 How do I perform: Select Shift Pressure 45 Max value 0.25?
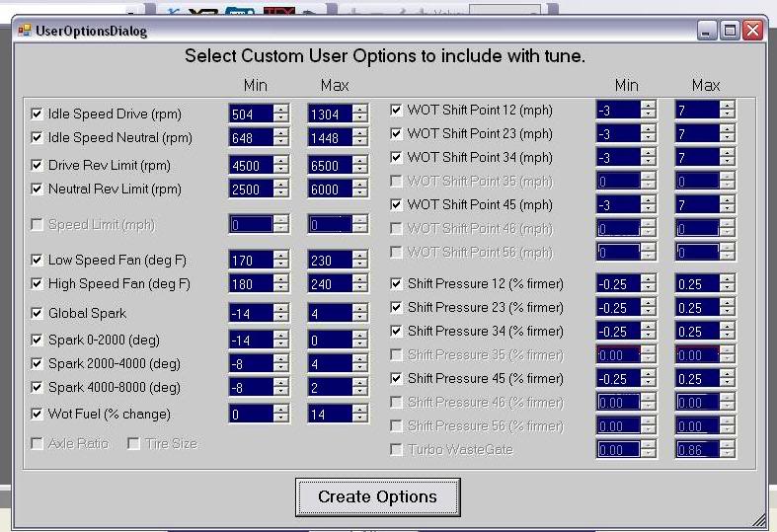tap(697, 378)
